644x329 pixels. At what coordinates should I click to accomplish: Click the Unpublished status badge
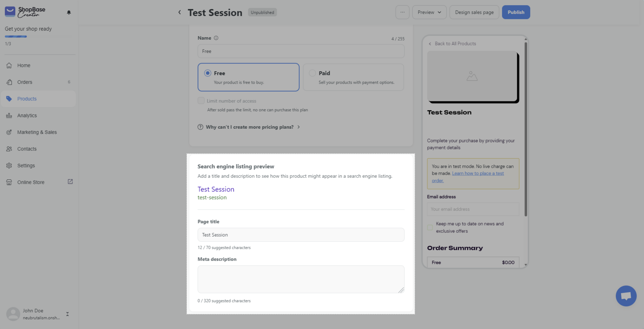(262, 12)
